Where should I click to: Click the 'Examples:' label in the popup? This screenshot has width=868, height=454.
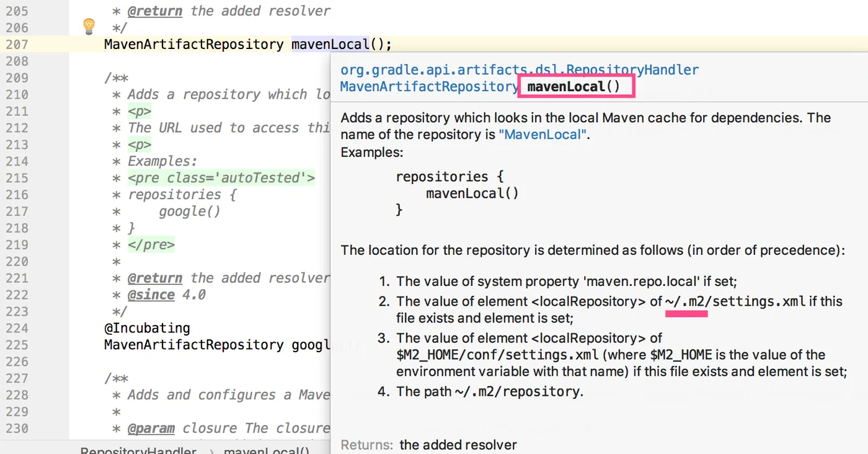coord(372,152)
